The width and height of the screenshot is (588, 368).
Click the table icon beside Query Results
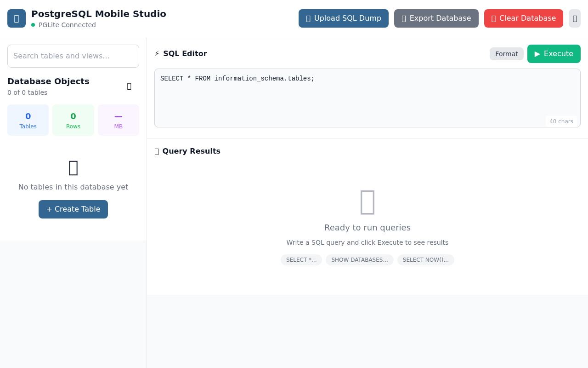(x=157, y=151)
